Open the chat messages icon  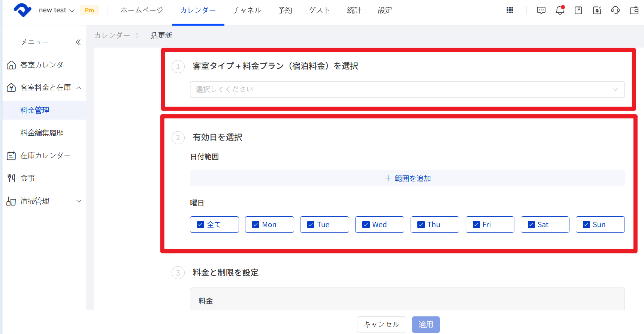point(541,10)
